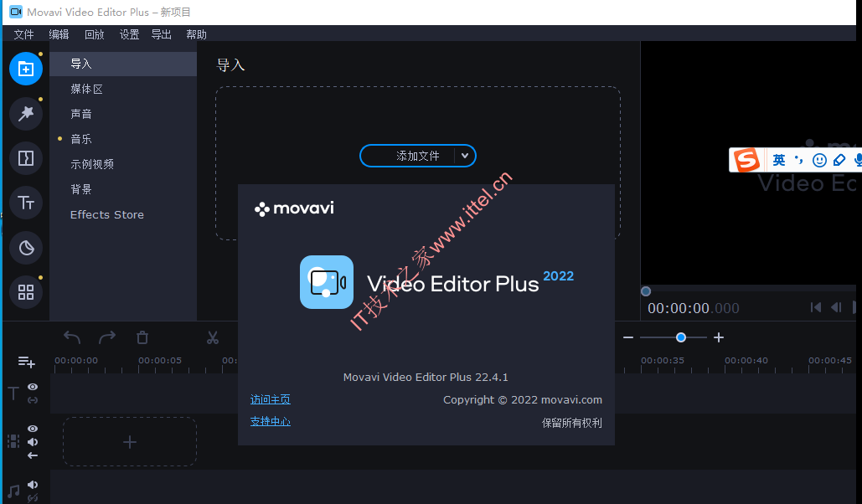
Task: Open the Filters magic wand panel
Action: [x=26, y=114]
